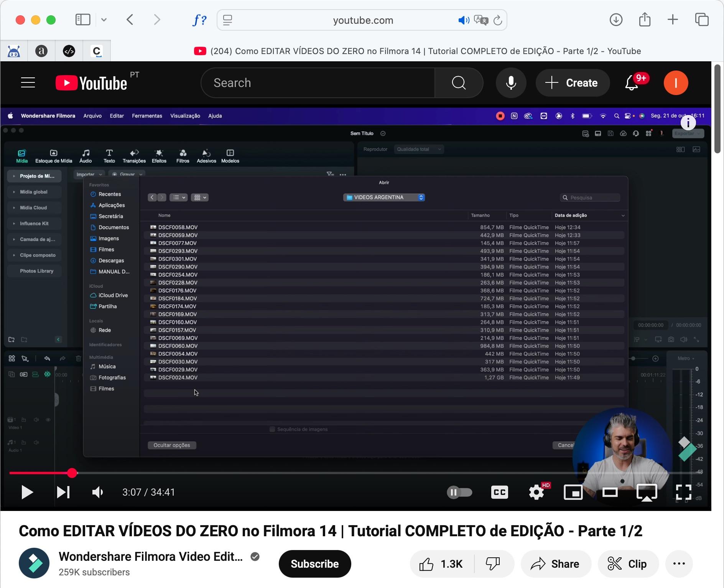This screenshot has height=588, width=724.
Task: Open the Wondershare Filmora channel avatar
Action: 34,563
